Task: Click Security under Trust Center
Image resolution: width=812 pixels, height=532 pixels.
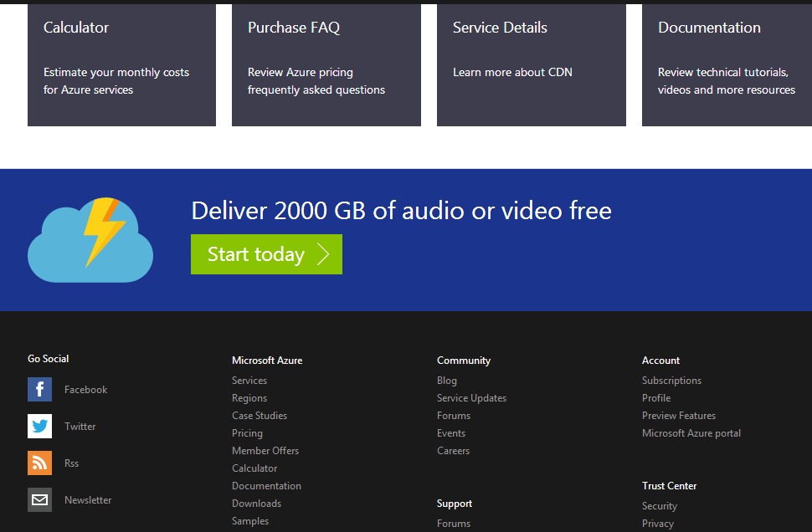Action: point(660,506)
